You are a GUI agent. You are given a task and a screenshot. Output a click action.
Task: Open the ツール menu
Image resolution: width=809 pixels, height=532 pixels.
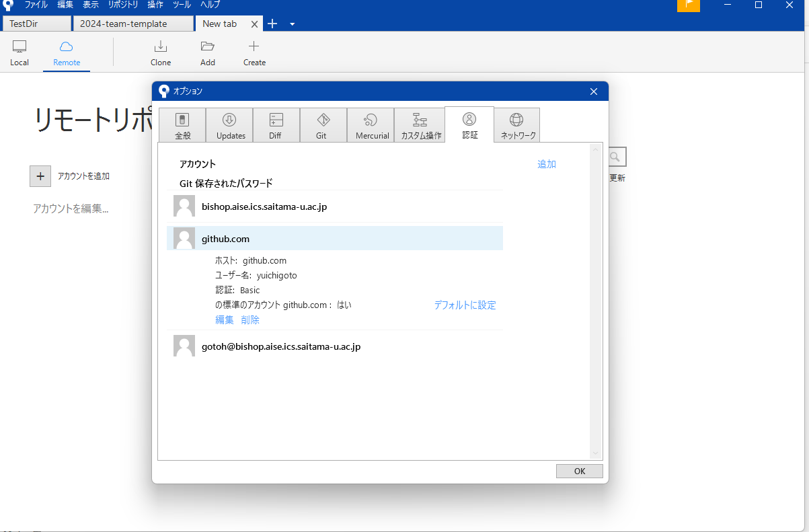pyautogui.click(x=182, y=5)
